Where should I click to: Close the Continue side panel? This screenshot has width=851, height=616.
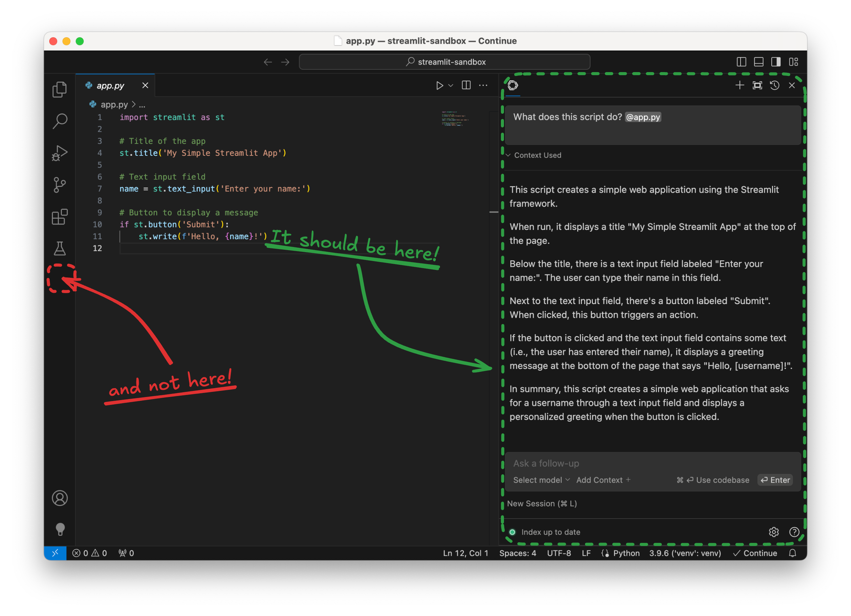(792, 85)
